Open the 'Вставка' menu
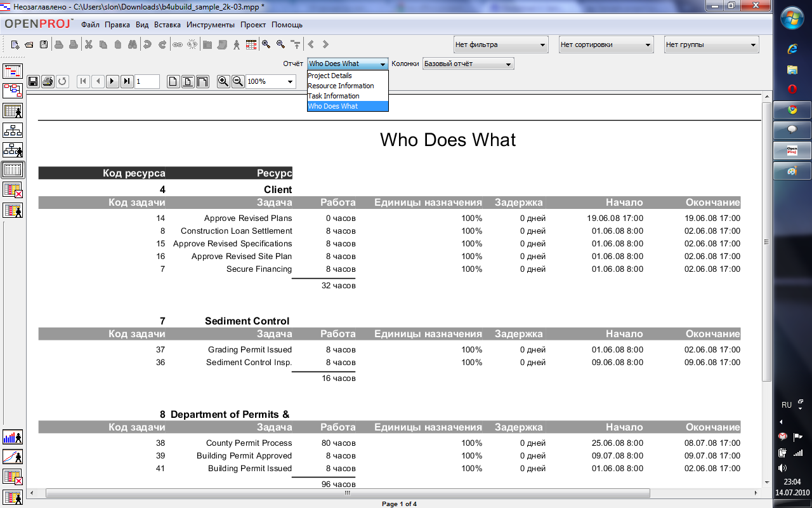The image size is (812, 508). [x=167, y=25]
